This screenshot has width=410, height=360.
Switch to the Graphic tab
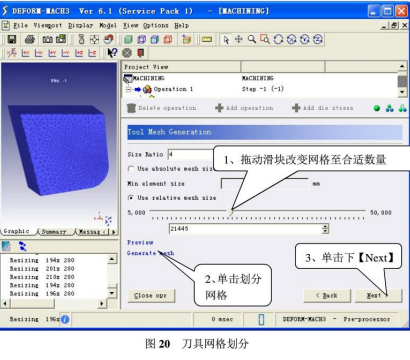[x=16, y=231]
